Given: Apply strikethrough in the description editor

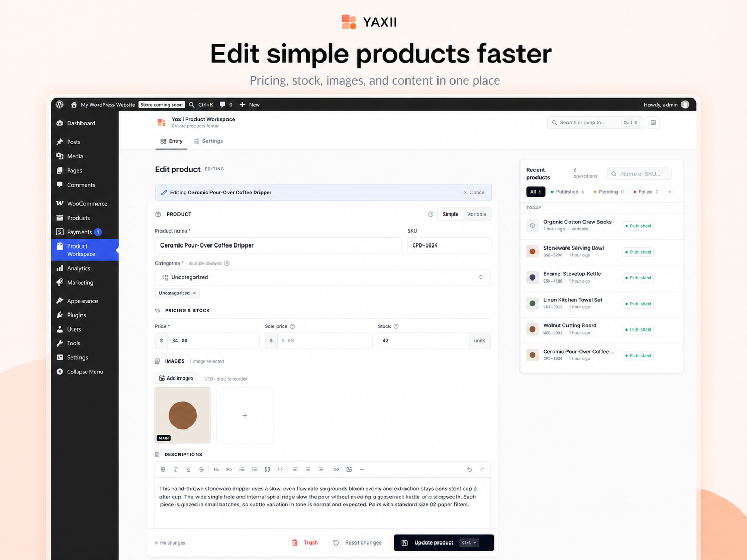Looking at the screenshot, I should 201,469.
